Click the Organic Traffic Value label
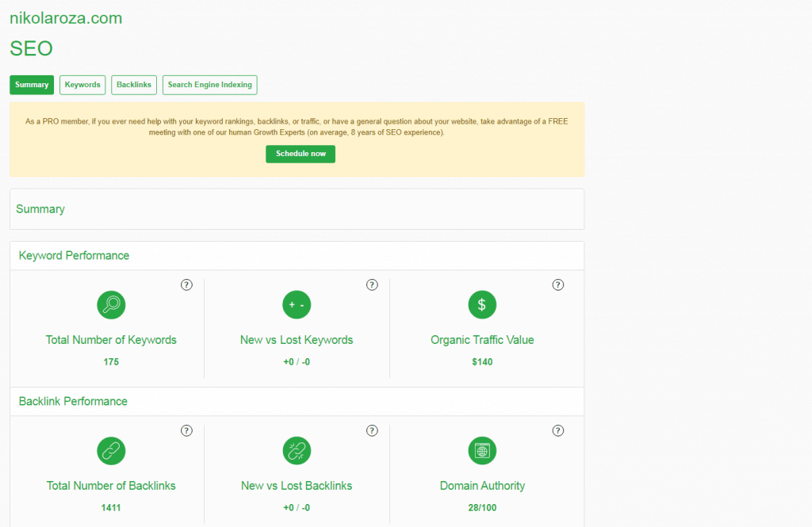 482,340
